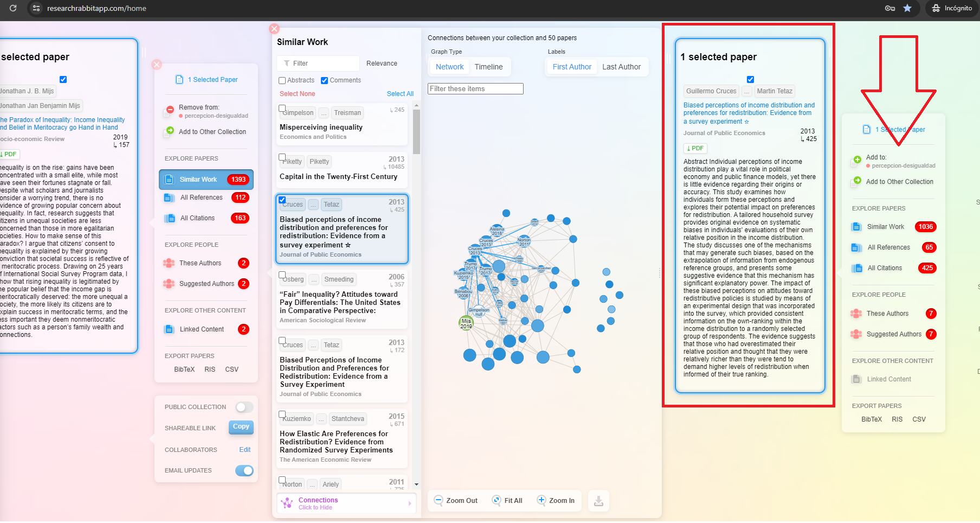Open These Authors in right panel
The image size is (980, 523).
[x=887, y=314]
